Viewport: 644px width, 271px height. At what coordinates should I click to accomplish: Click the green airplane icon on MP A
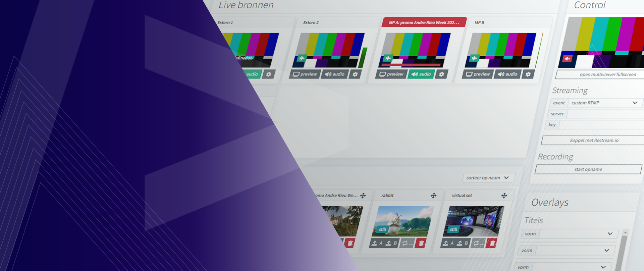pos(388,58)
